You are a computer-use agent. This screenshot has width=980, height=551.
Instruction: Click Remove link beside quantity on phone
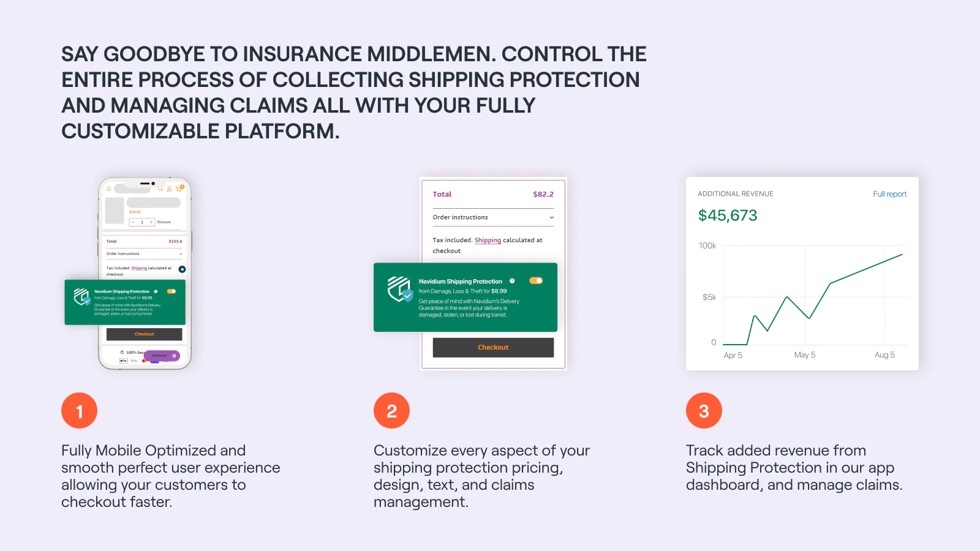click(x=164, y=222)
